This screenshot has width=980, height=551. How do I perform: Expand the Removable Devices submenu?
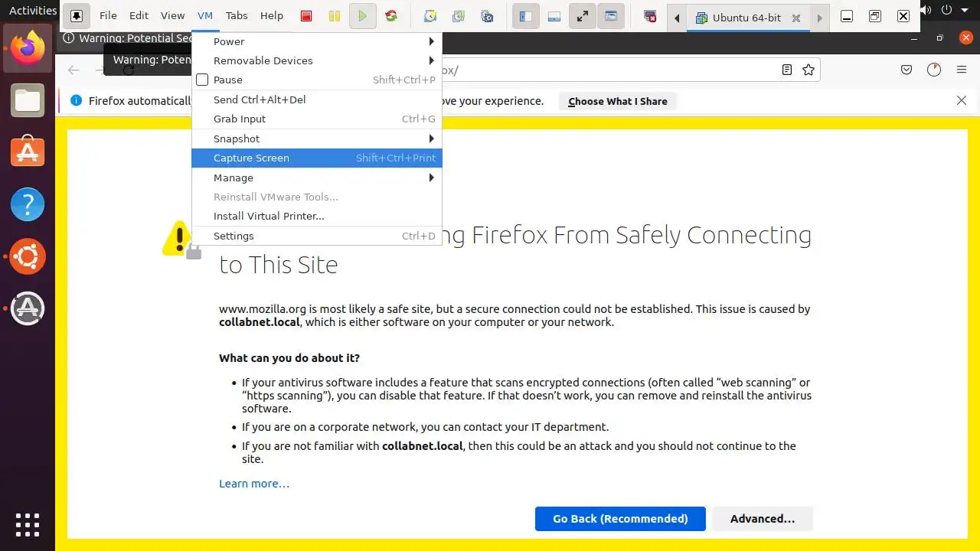point(317,60)
